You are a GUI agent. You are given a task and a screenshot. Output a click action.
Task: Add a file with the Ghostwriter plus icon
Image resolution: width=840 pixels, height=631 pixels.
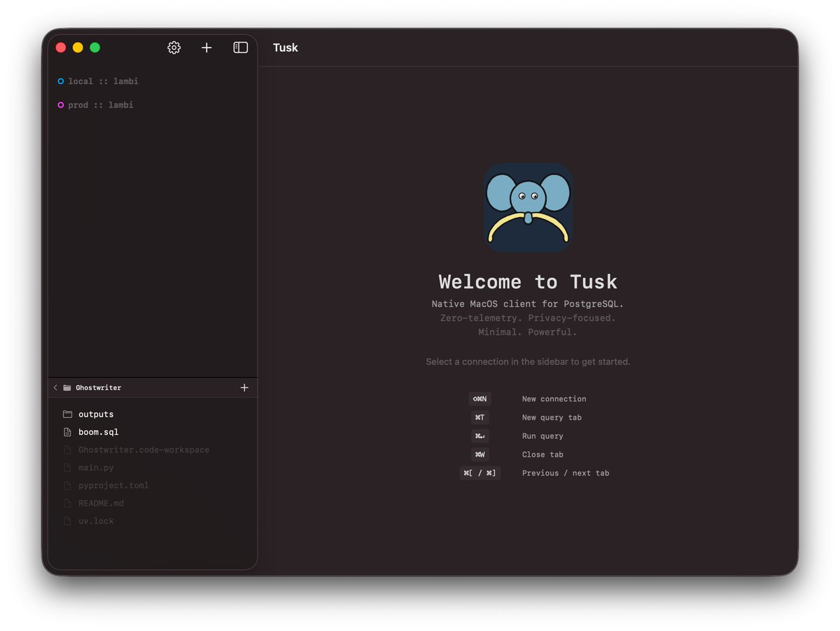(244, 387)
